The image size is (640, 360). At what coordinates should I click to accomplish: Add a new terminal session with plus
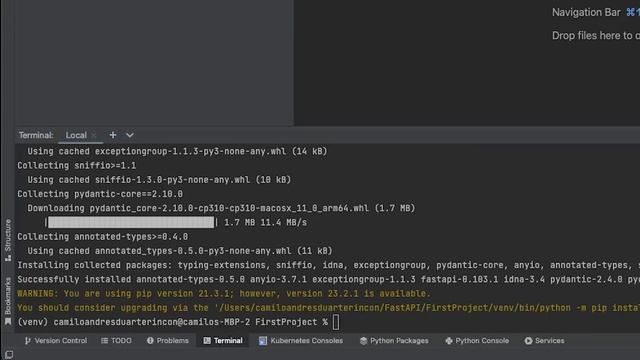click(x=113, y=135)
